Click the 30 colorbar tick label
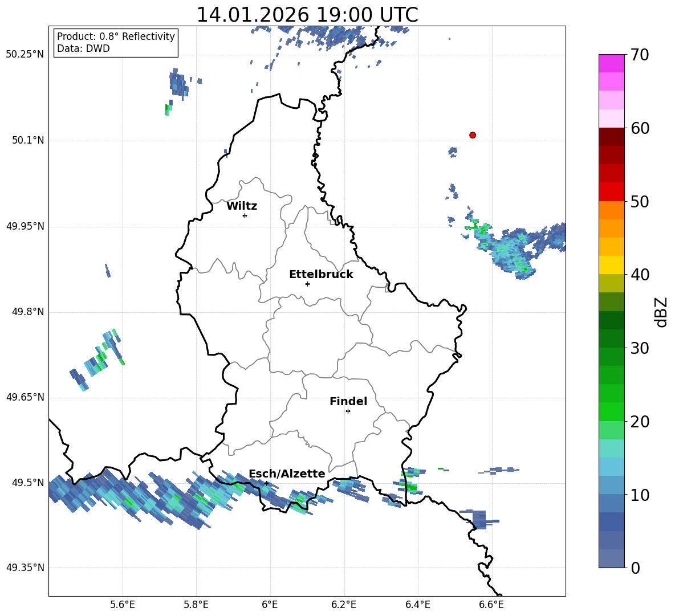The height and width of the screenshot is (616, 675). (640, 348)
